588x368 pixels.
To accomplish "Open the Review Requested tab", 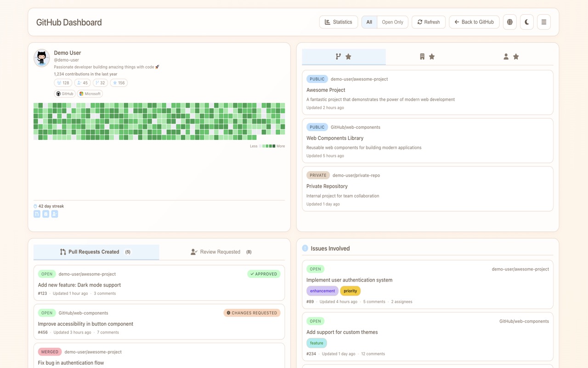I will [220, 252].
